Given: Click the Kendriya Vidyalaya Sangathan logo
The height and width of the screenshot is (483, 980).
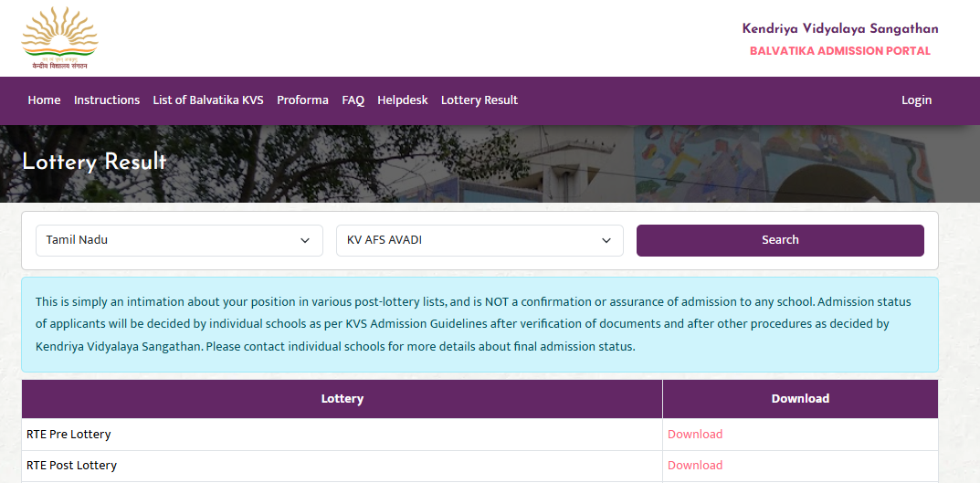Looking at the screenshot, I should 60,38.
